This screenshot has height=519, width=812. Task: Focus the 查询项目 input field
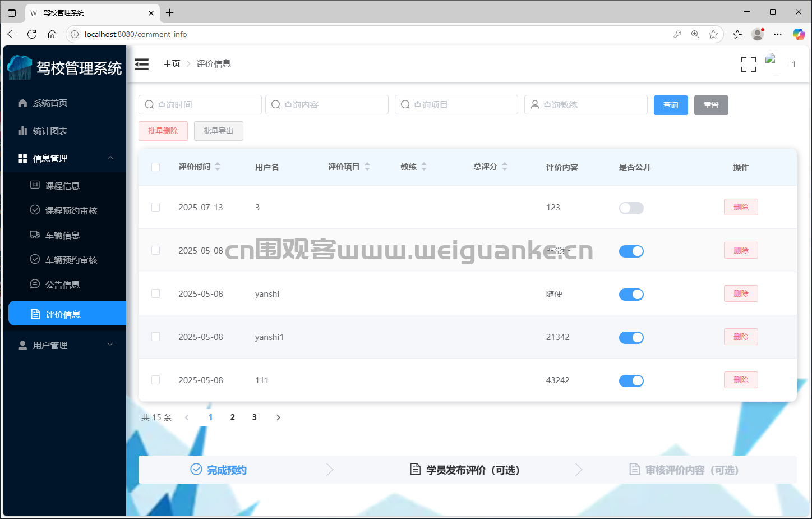click(456, 105)
